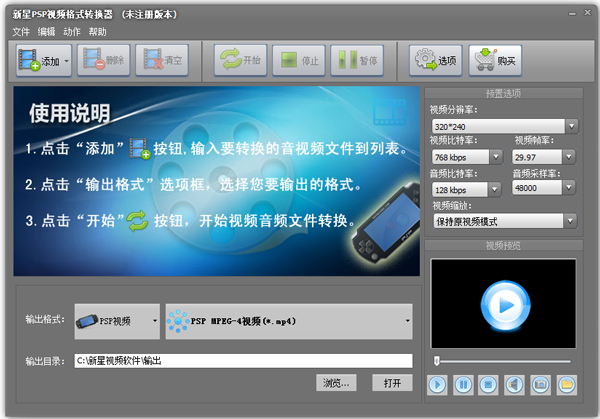Click the 停止 (Stop) toolbar button
The image size is (600, 419).
[299, 60]
